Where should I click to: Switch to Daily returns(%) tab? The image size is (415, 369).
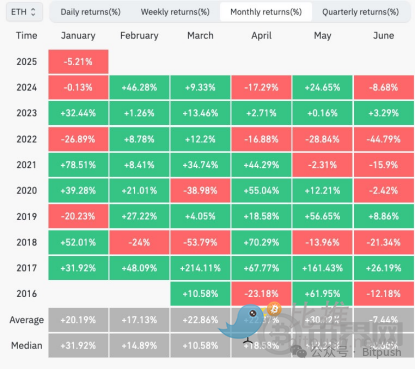(90, 12)
